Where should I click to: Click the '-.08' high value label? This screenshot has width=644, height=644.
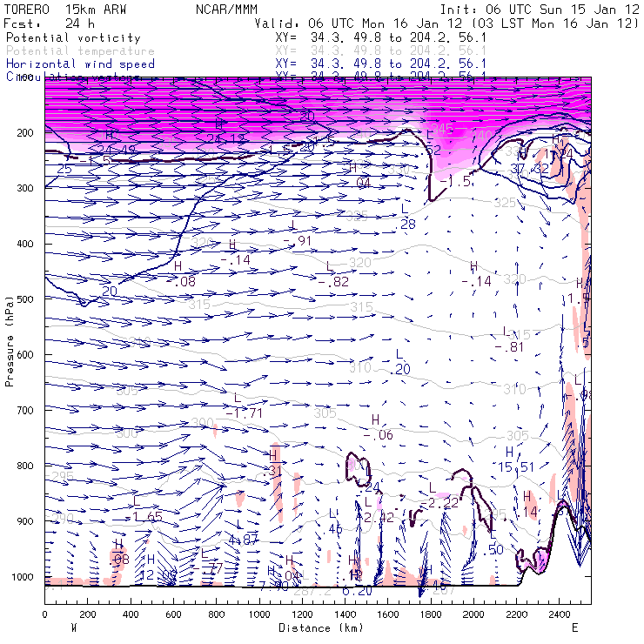[x=181, y=282]
